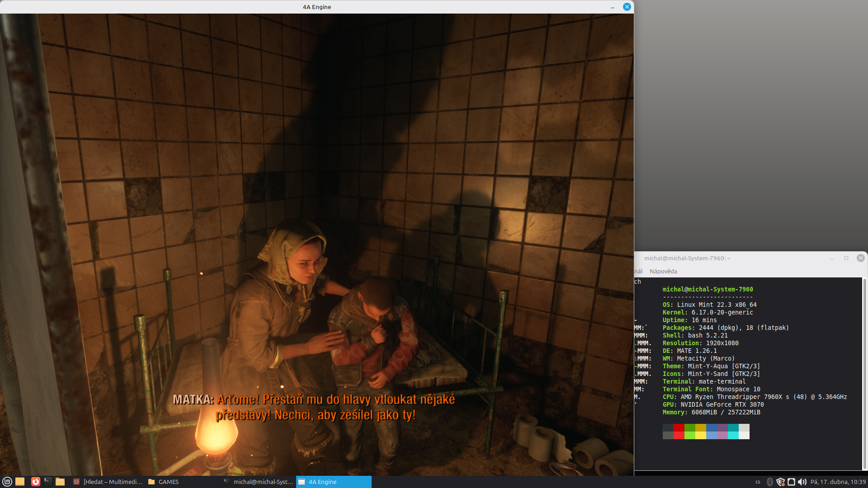Open the file manager launcher icon

(x=60, y=482)
